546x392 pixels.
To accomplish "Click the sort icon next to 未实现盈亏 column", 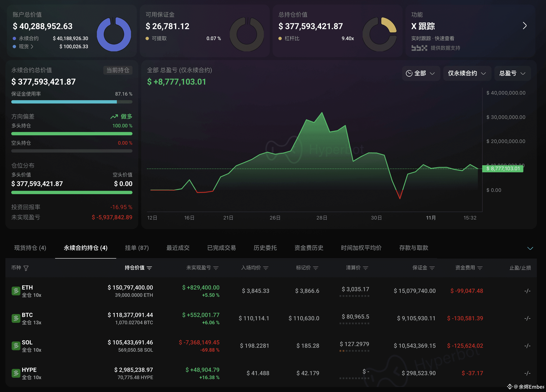I will [x=216, y=268].
